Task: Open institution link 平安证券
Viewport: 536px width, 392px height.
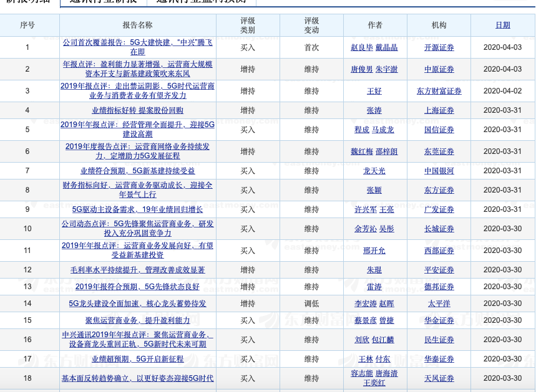Action: click(x=439, y=270)
